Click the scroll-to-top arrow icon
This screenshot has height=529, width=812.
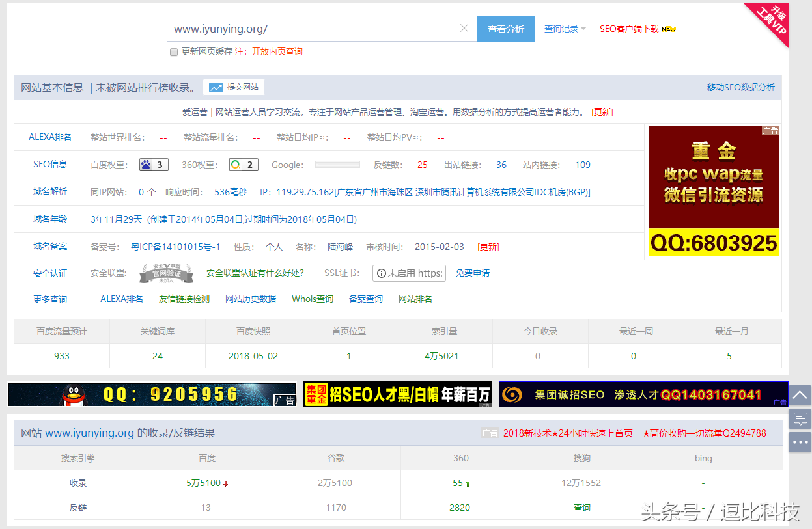(800, 395)
